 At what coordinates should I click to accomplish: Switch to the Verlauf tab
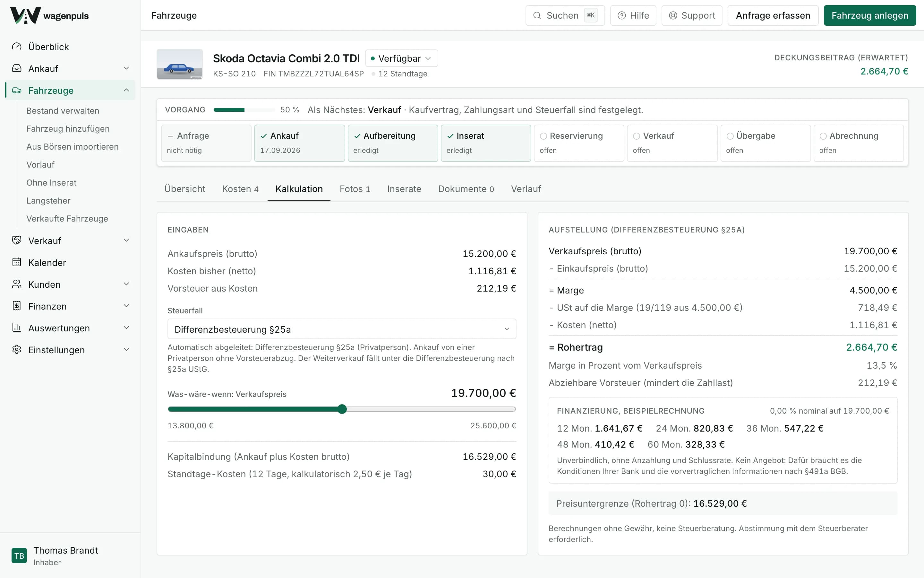pos(526,189)
